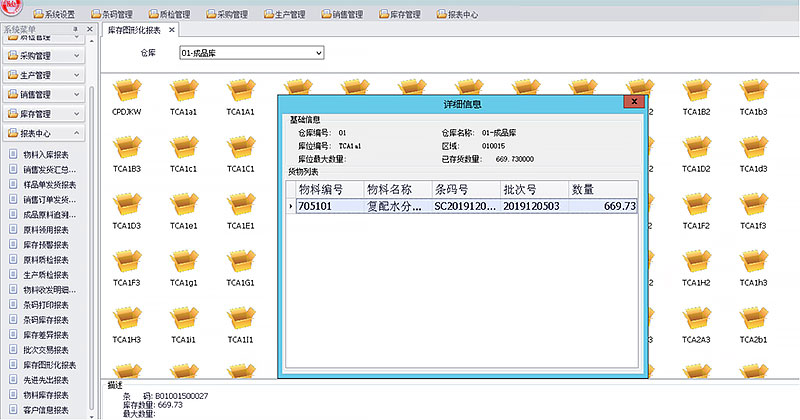The height and width of the screenshot is (420, 800).
Task: Collapse the 报表中心 sidebar section
Action: [76, 133]
